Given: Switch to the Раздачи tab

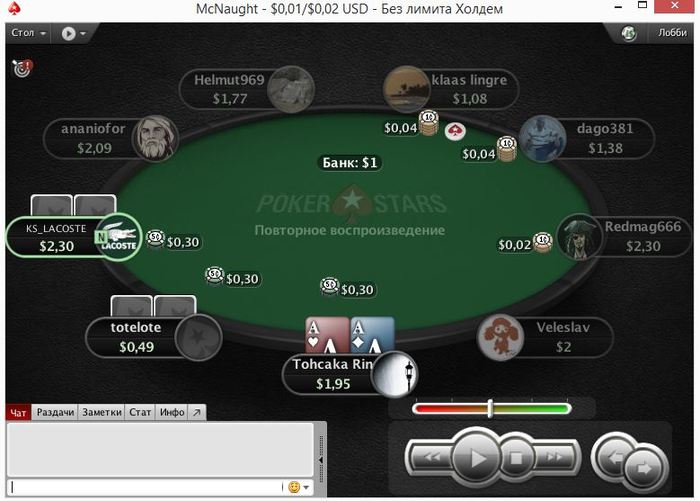Looking at the screenshot, I should coord(55,412).
